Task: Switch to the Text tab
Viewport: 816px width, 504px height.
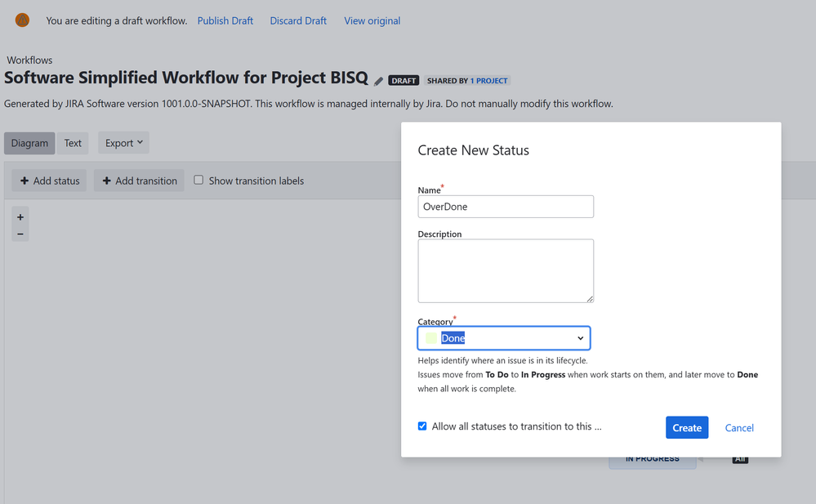Action: point(73,143)
